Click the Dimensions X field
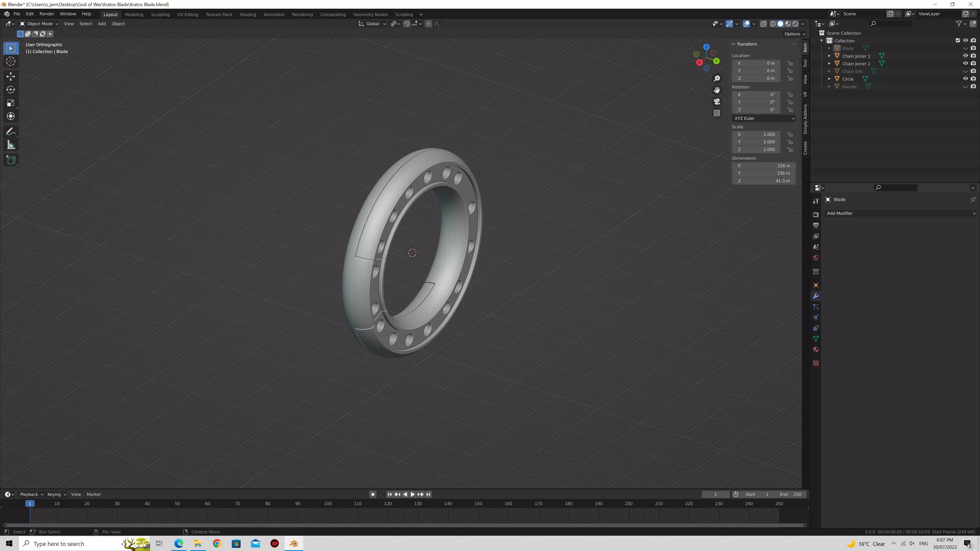 (x=764, y=166)
